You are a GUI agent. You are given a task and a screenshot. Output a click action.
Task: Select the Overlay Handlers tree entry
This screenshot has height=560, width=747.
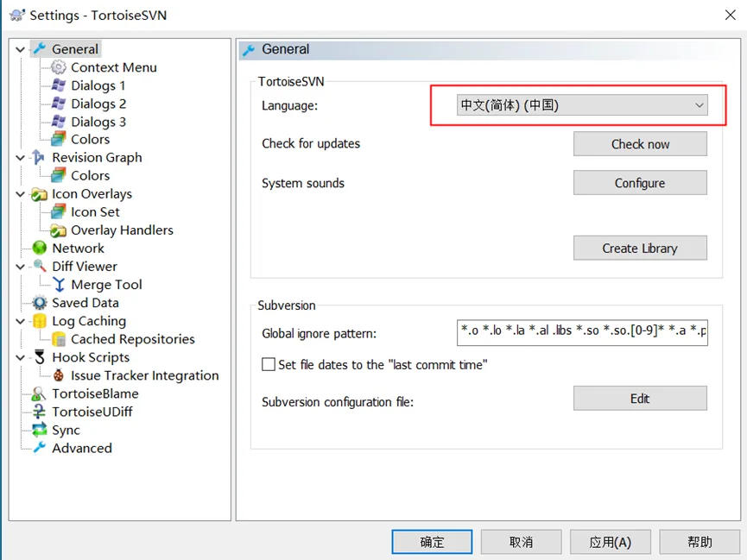click(122, 230)
